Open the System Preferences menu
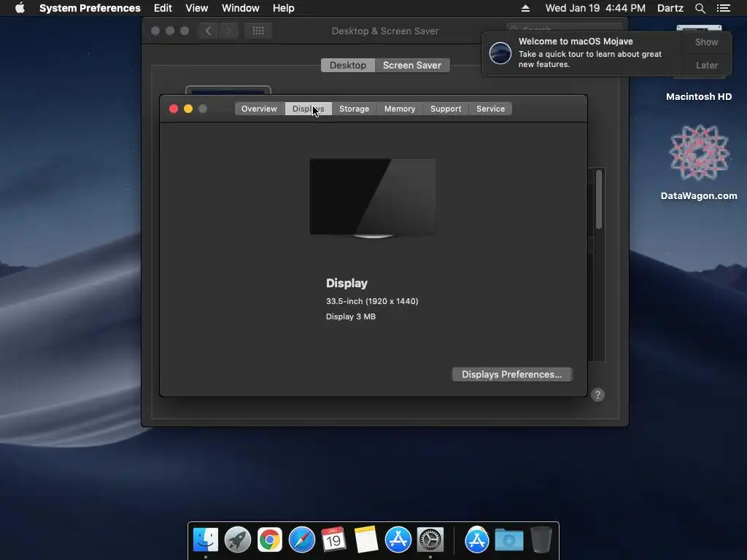The height and width of the screenshot is (560, 747). (x=90, y=8)
